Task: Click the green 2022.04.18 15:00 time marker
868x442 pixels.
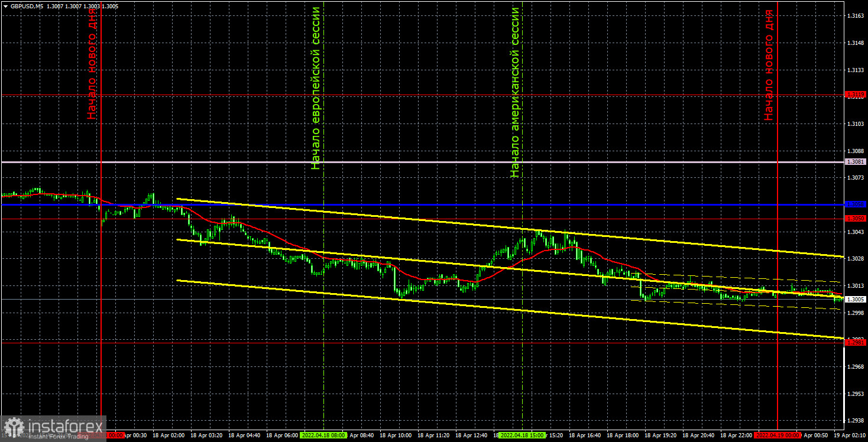Action: point(521,435)
